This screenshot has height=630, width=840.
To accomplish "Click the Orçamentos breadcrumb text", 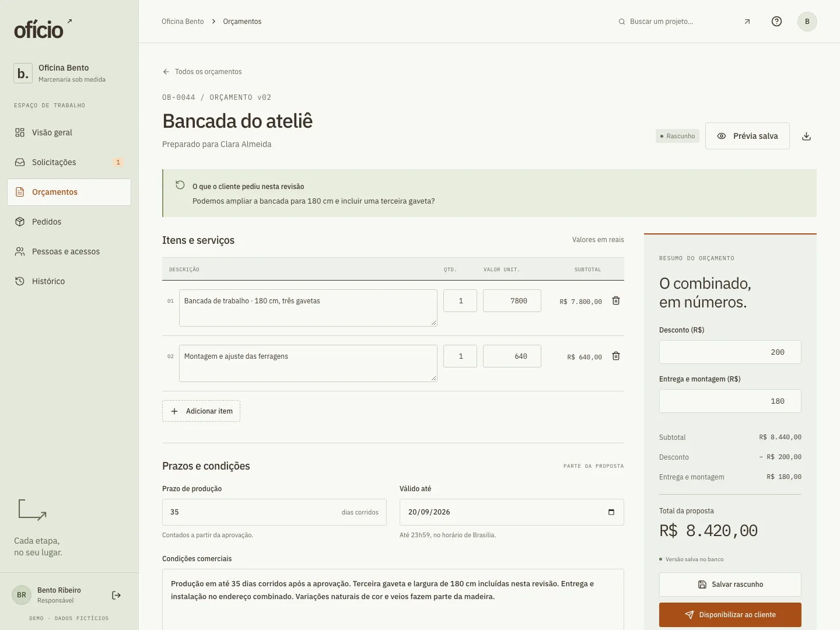I will click(x=242, y=22).
